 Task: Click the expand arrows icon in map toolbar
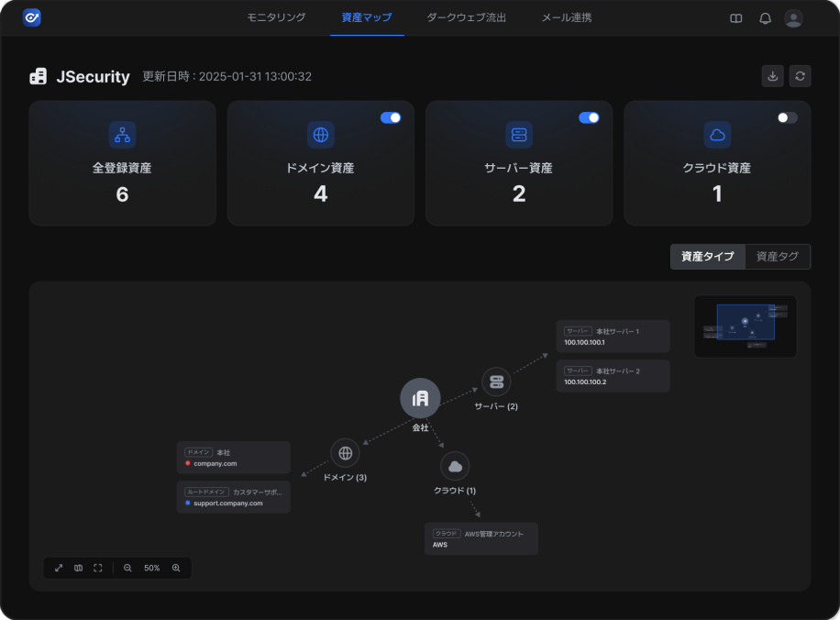point(59,568)
